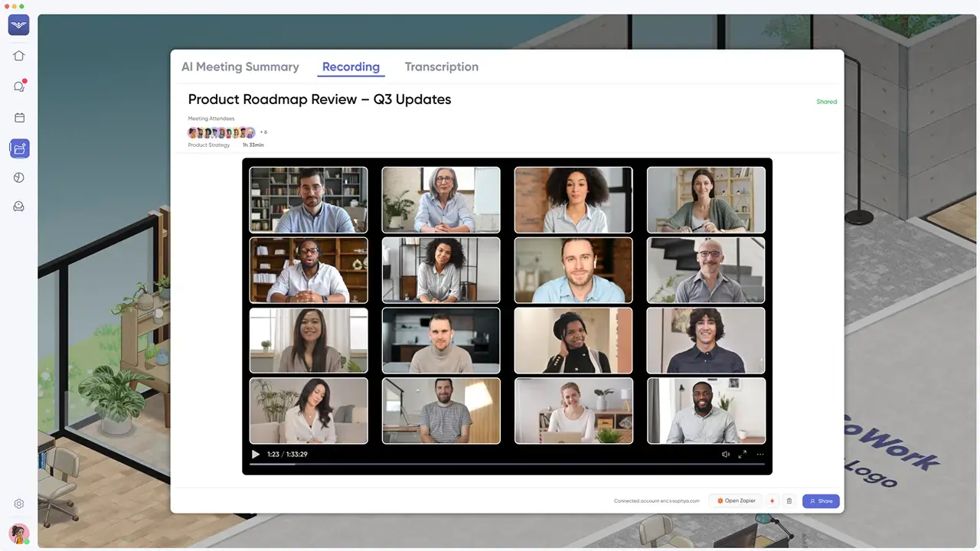Screen dimensions: 980x551
Task: Select the bearded man in gray shirt, bottom-right tile
Action: (706, 411)
